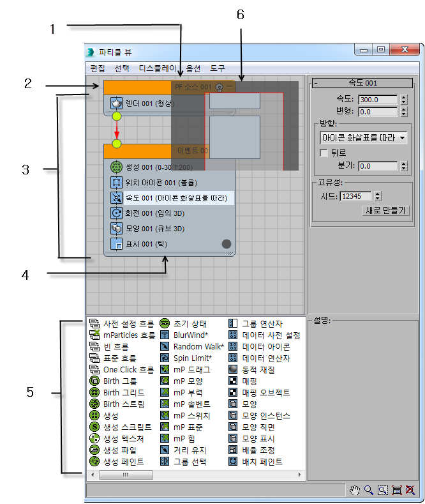Open the 도구 menu
Image resolution: width=425 pixels, height=504 pixels.
(218, 68)
